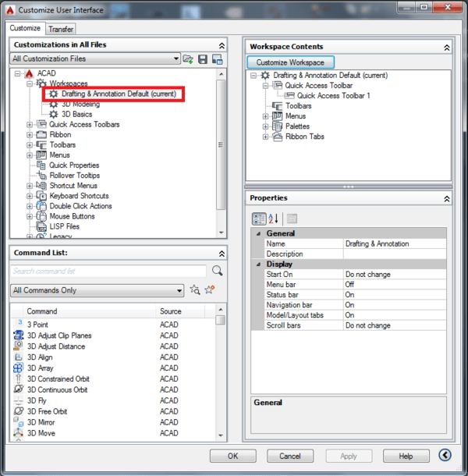This screenshot has width=468, height=476.
Task: Click the Palettes icon in Workspace Contents
Action: point(277,126)
